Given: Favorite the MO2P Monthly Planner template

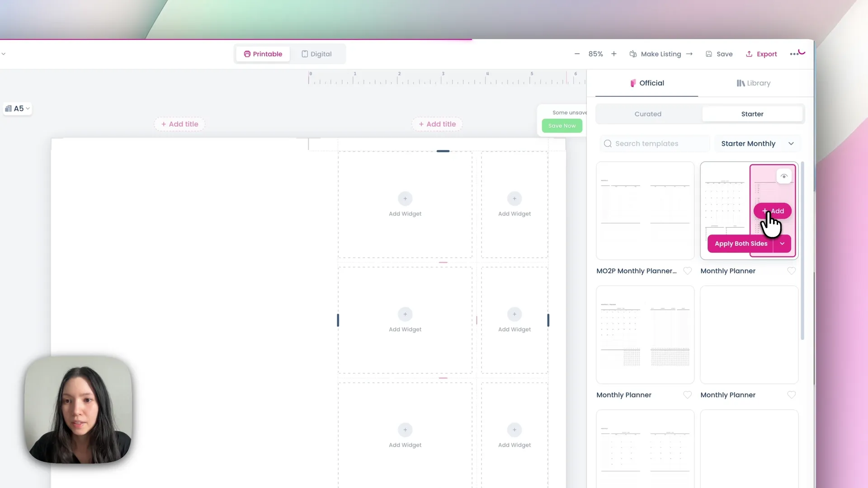Looking at the screenshot, I should [x=687, y=271].
